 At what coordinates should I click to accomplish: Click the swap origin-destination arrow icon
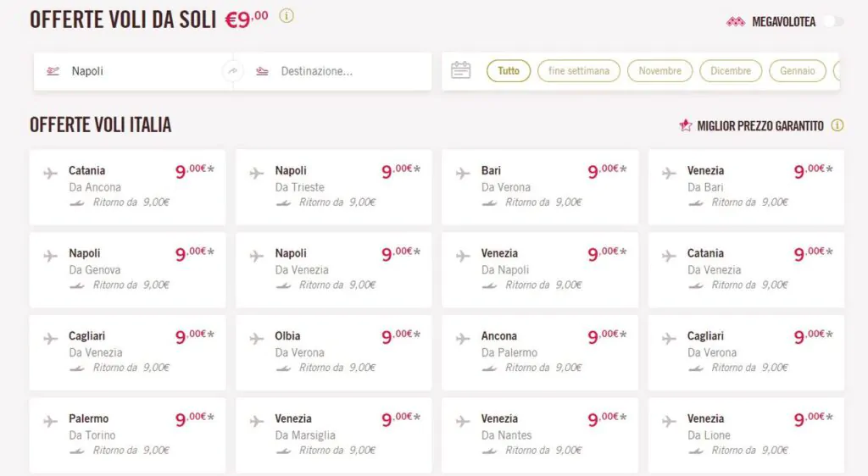(233, 71)
